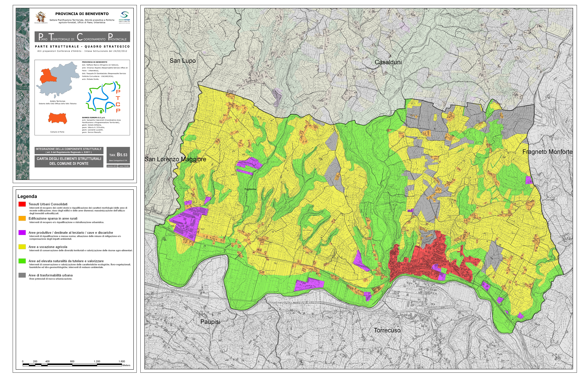588x378 pixels.
Task: Click 'Aree di trasformabilità urbana' legend label
Action: (x=50, y=275)
